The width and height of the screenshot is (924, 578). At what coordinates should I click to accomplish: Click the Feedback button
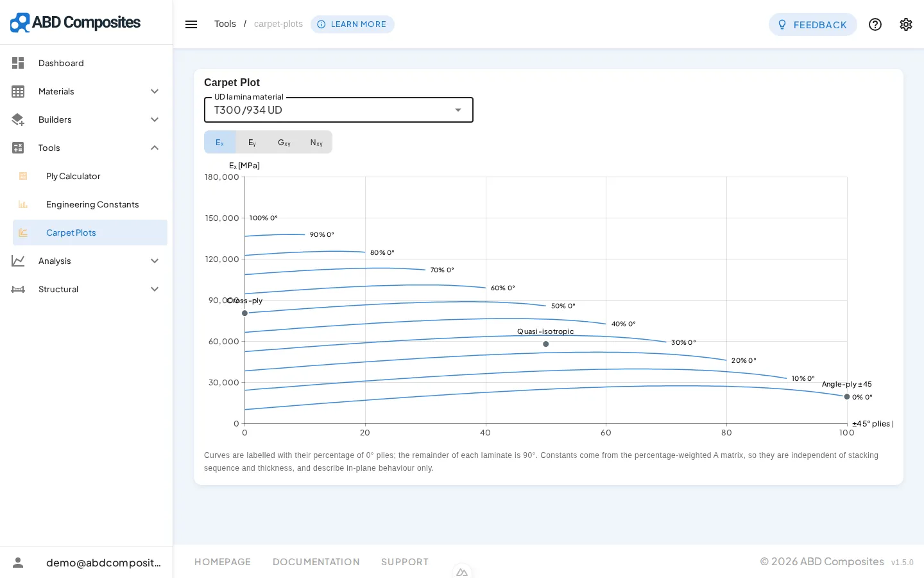tap(813, 24)
